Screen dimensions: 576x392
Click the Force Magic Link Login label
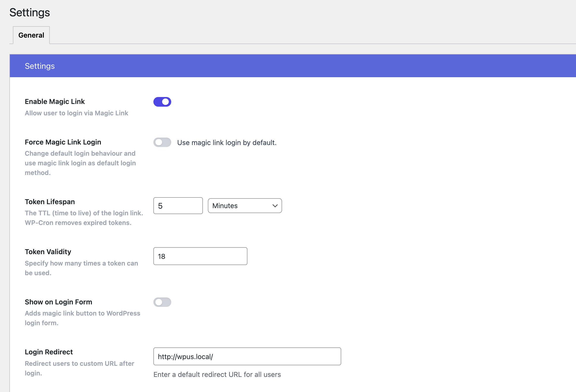[x=63, y=142]
